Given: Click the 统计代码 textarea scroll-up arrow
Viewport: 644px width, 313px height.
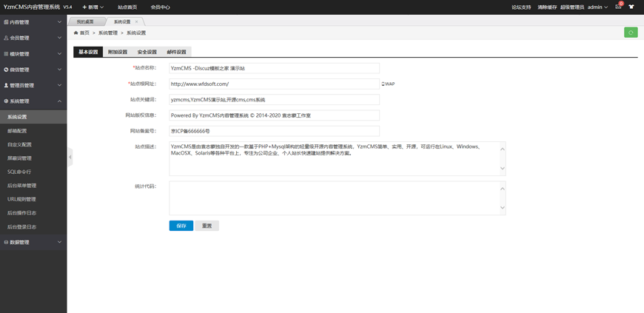Looking at the screenshot, I should [503, 189].
